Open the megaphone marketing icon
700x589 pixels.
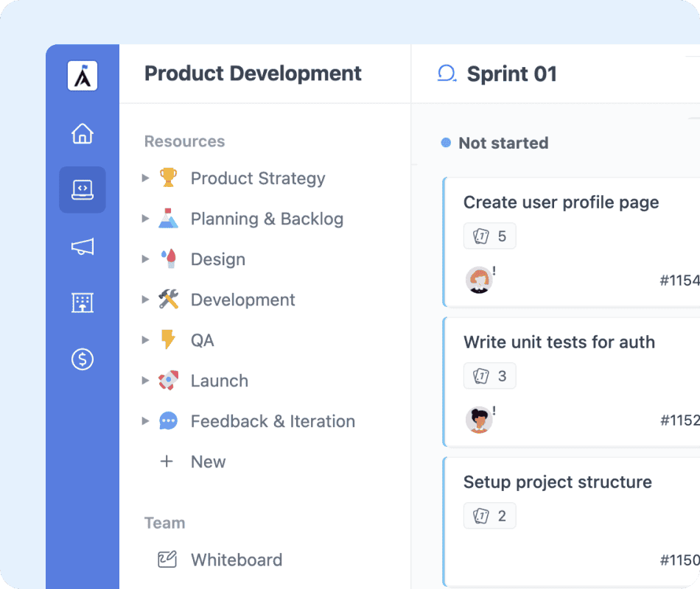pos(83,247)
